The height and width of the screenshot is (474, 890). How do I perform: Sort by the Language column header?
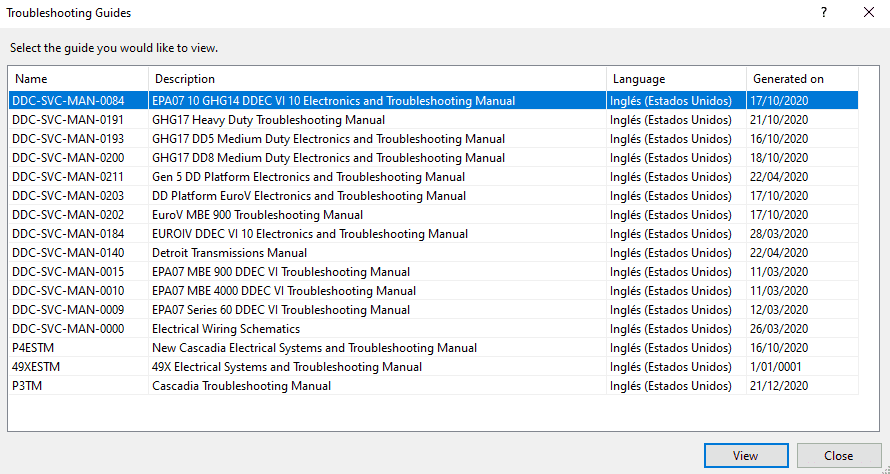676,79
